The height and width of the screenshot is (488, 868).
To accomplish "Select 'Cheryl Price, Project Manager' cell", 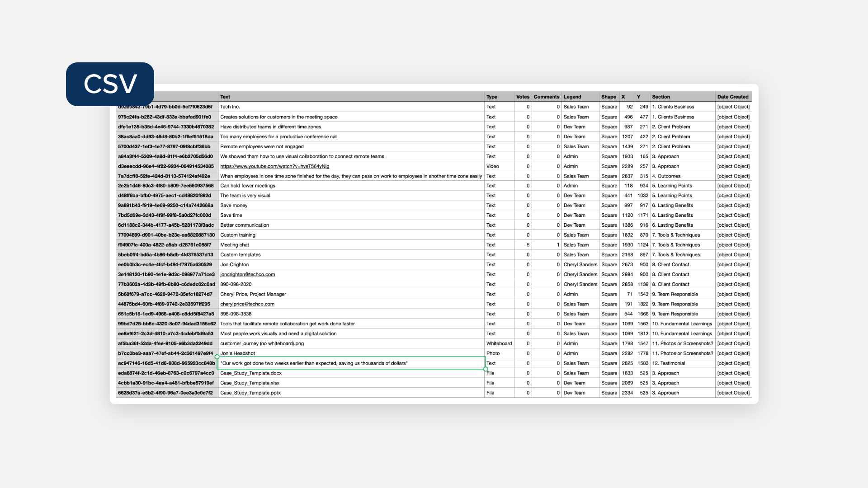I will [351, 295].
